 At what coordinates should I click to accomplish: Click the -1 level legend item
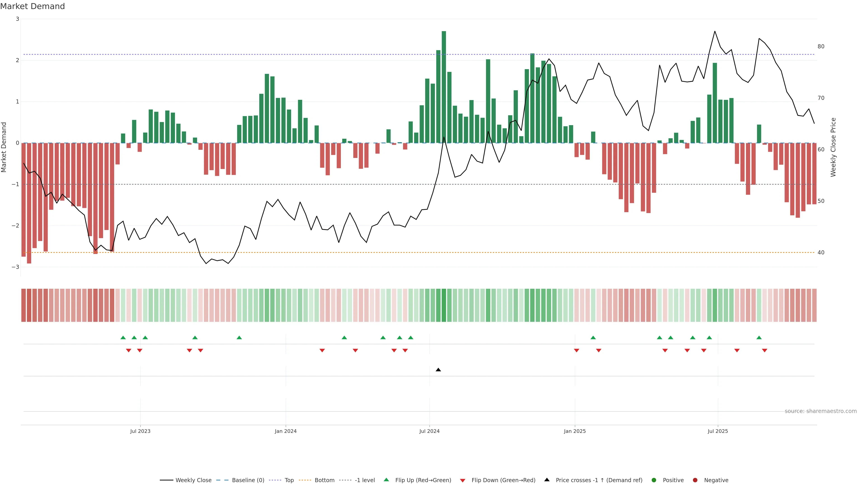pyautogui.click(x=365, y=480)
